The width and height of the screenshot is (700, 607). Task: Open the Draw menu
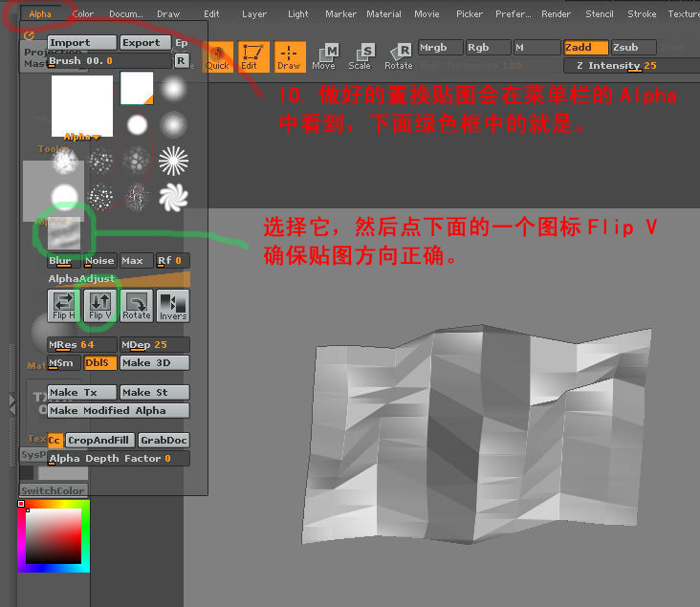pyautogui.click(x=168, y=14)
